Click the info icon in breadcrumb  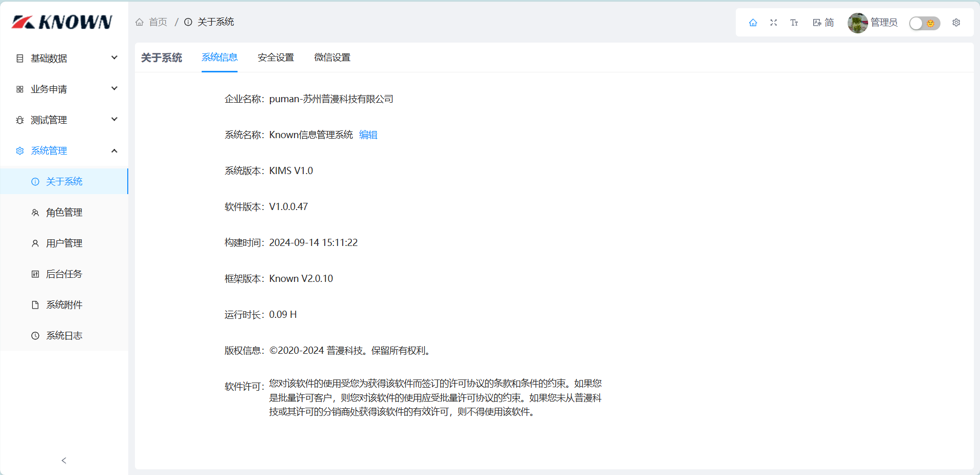tap(188, 22)
